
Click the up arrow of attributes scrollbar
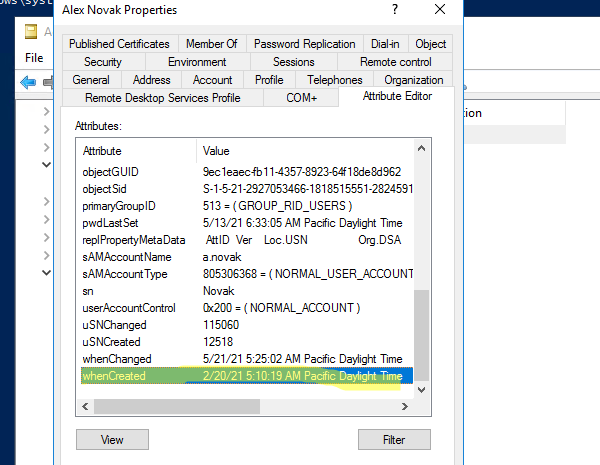point(421,148)
